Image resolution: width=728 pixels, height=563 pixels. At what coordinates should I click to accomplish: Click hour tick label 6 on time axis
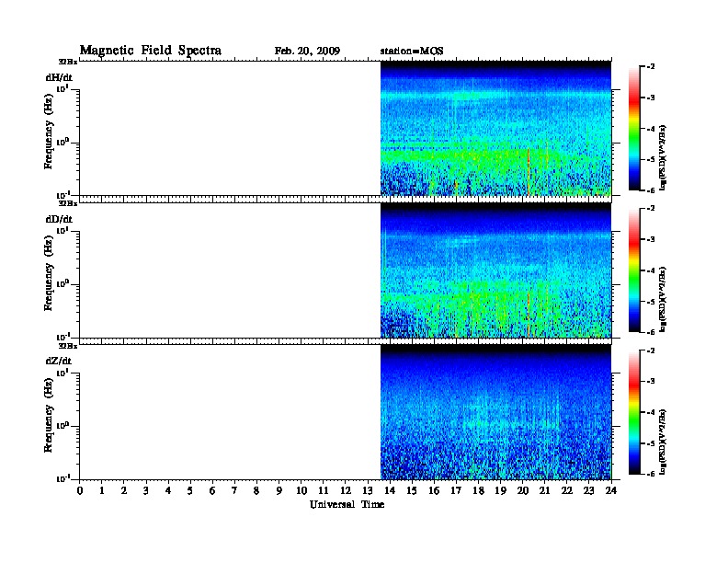point(212,491)
